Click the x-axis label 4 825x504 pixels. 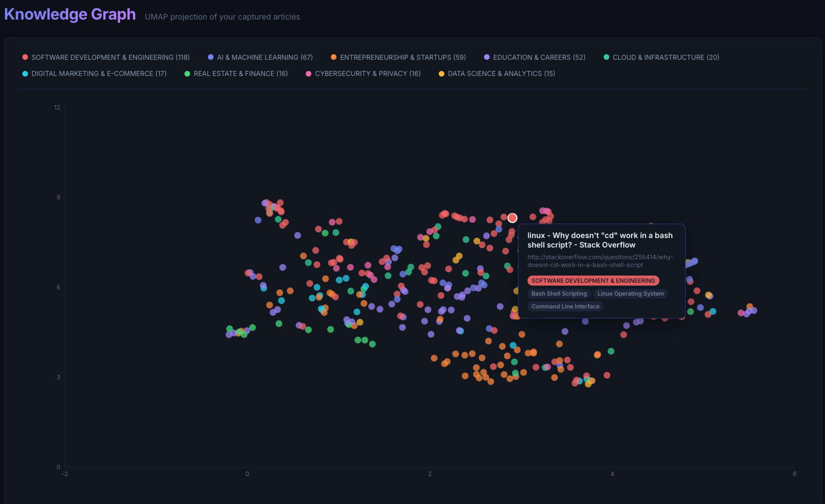click(x=612, y=474)
